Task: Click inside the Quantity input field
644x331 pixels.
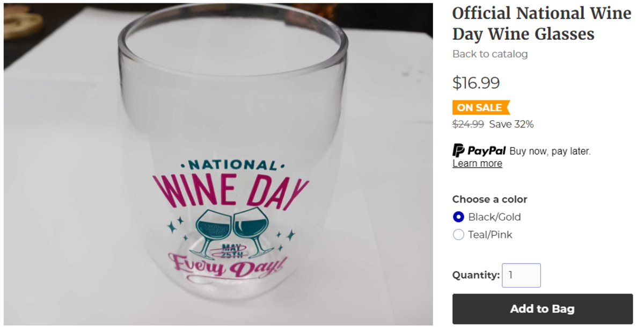Action: pyautogui.click(x=521, y=275)
